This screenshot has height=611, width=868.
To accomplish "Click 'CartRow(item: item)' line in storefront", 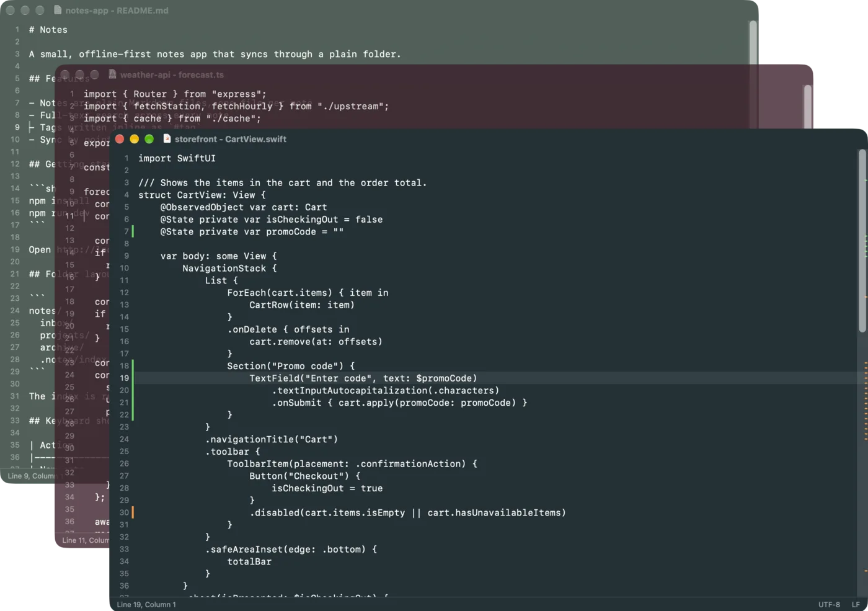I will (302, 305).
